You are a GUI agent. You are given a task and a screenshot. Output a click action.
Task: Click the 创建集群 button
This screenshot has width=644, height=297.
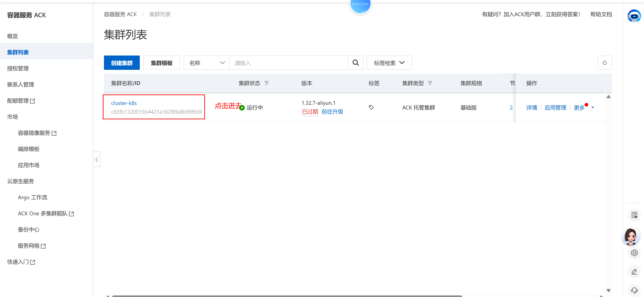pos(122,63)
